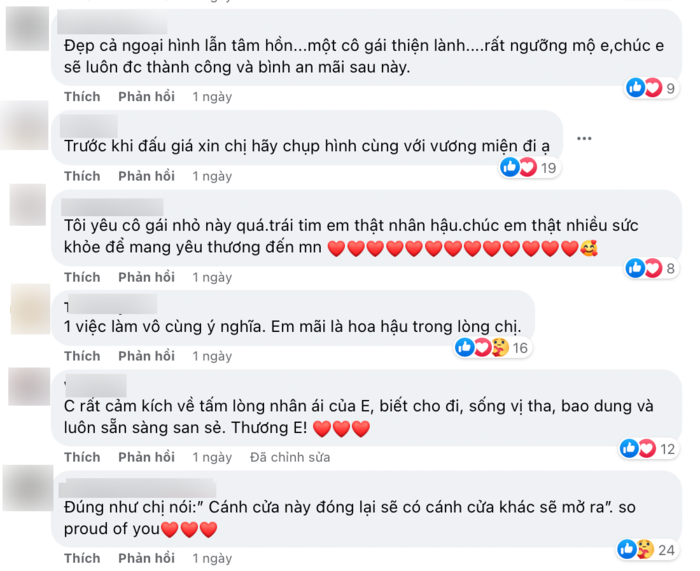This screenshot has width=700, height=571.
Task: Like the 'Tôi yêu cô gái nhỏ' comment
Action: (x=82, y=276)
